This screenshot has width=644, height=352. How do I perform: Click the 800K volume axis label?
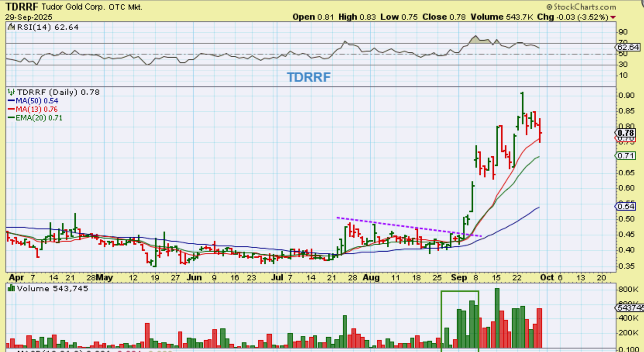628,289
